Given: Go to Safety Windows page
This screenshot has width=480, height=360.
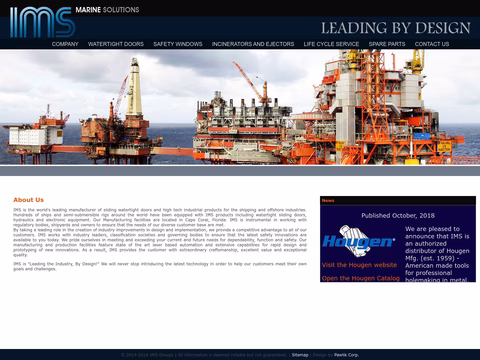Looking at the screenshot, I should tap(178, 44).
